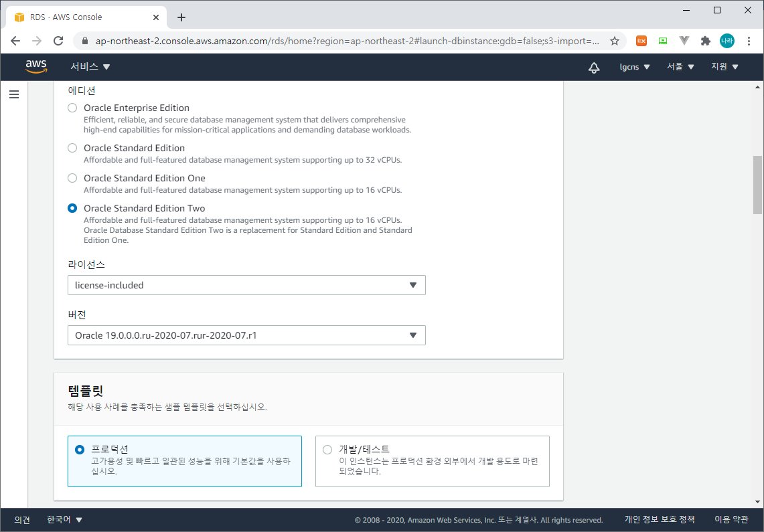Choose the 개발/테스트 template option
Viewport: 764px width, 532px height.
click(x=432, y=462)
